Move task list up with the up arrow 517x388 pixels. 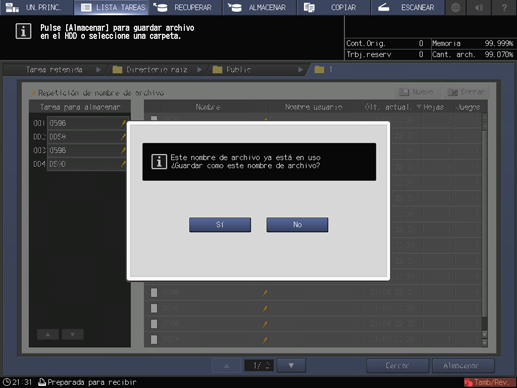(x=48, y=334)
